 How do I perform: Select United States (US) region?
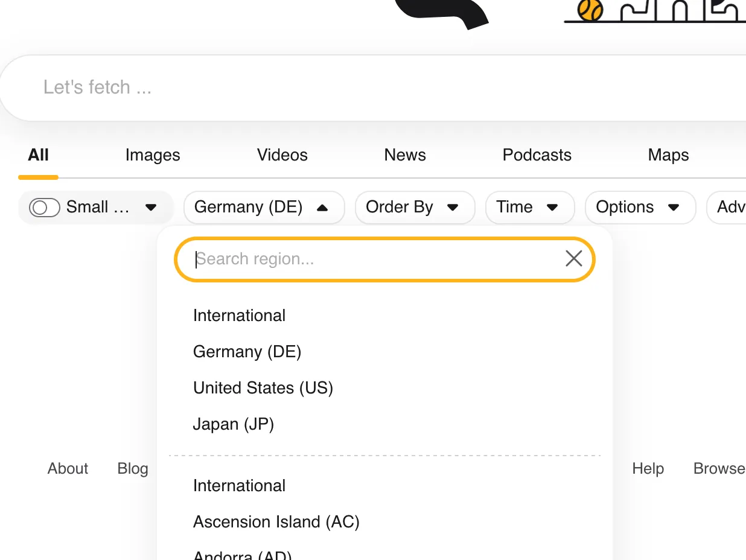[x=263, y=387]
